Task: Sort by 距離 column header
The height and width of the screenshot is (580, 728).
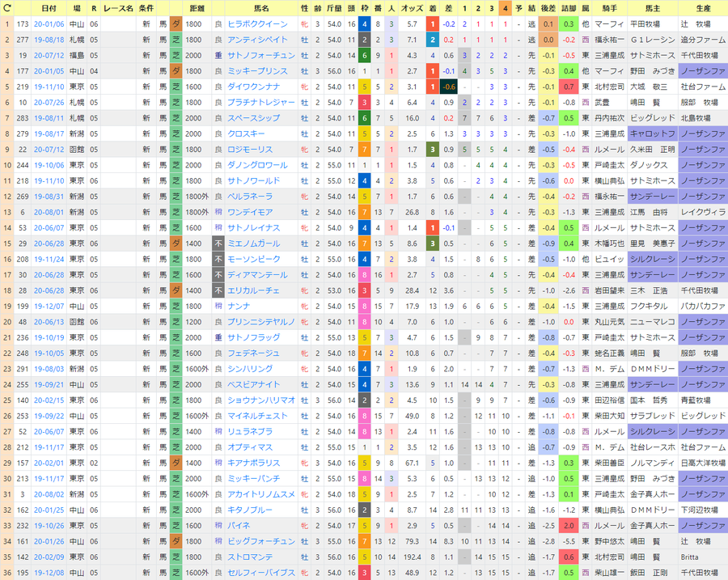Action: tap(197, 8)
